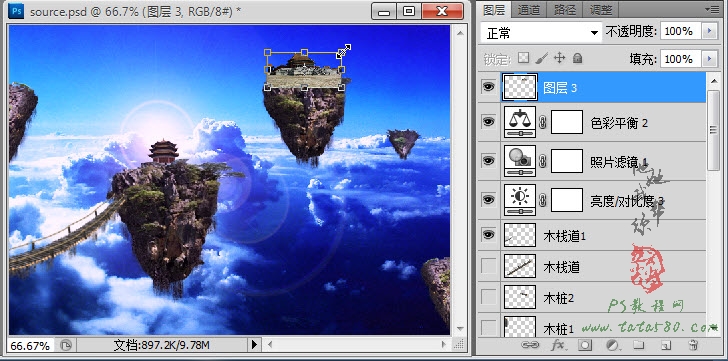The height and width of the screenshot is (361, 728).
Task: Select the 木栈道 layer name
Action: click(x=561, y=267)
